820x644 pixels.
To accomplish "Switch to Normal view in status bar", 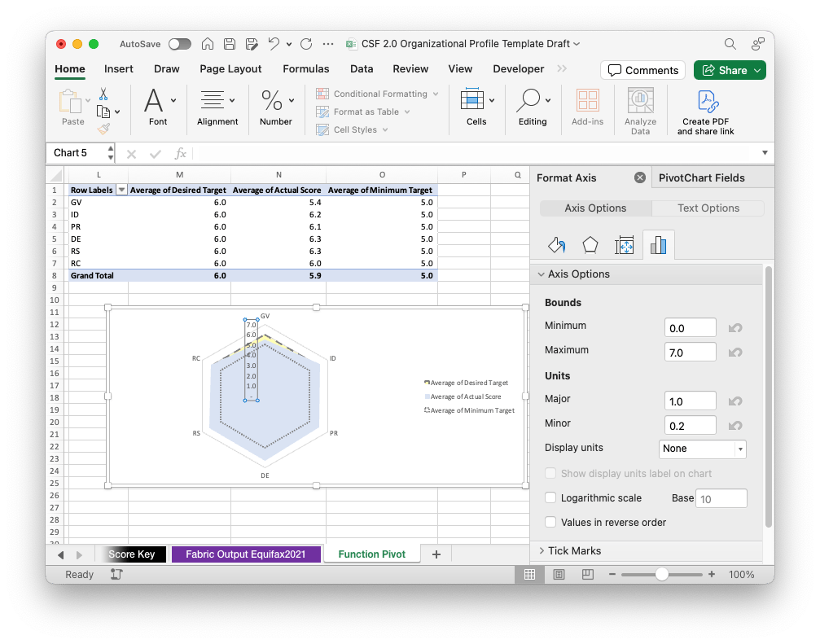I will [x=530, y=575].
